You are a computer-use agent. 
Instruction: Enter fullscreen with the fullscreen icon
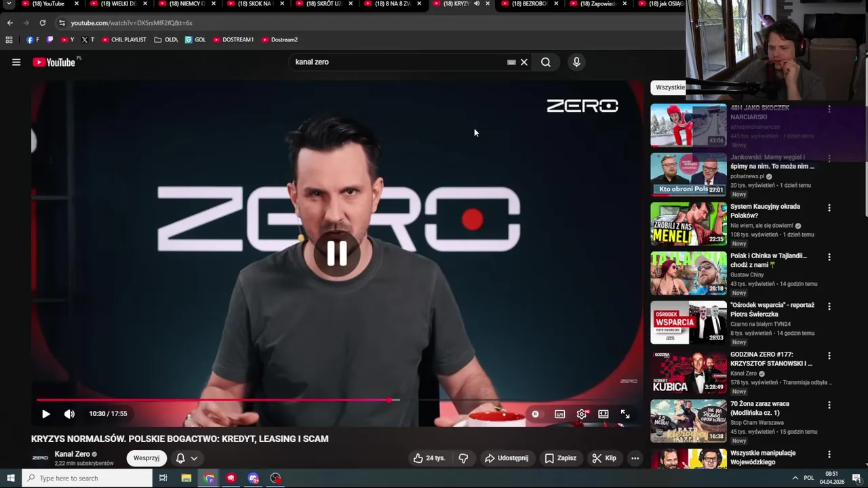click(625, 414)
